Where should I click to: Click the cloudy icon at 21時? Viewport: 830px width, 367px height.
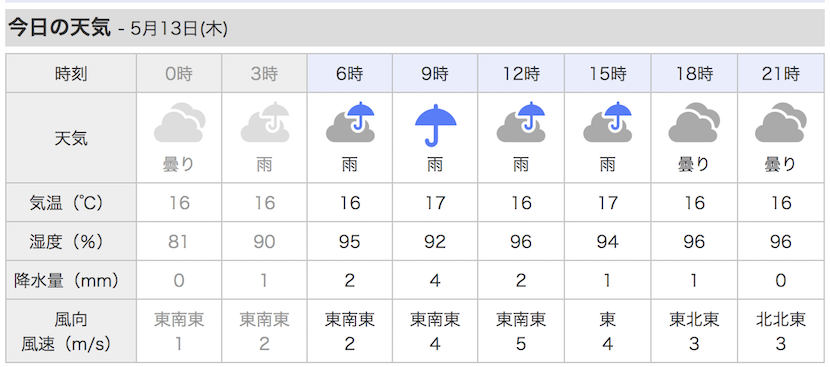[781, 123]
